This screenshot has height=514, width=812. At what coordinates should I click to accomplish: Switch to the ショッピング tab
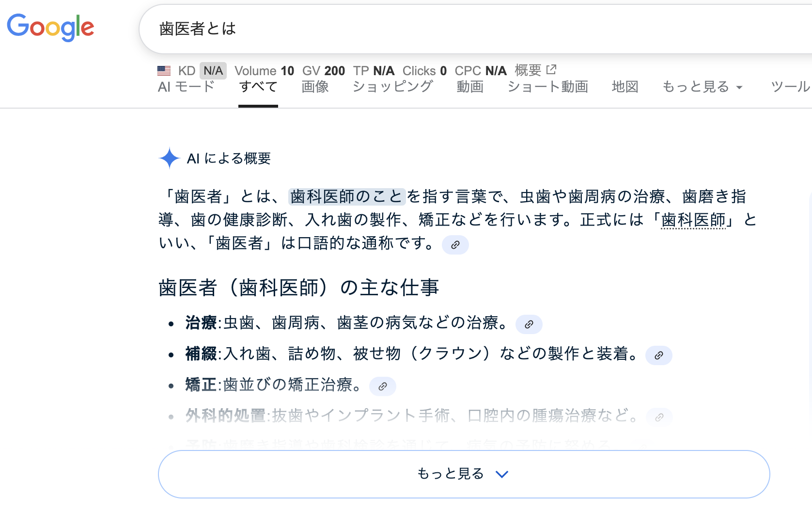[393, 87]
